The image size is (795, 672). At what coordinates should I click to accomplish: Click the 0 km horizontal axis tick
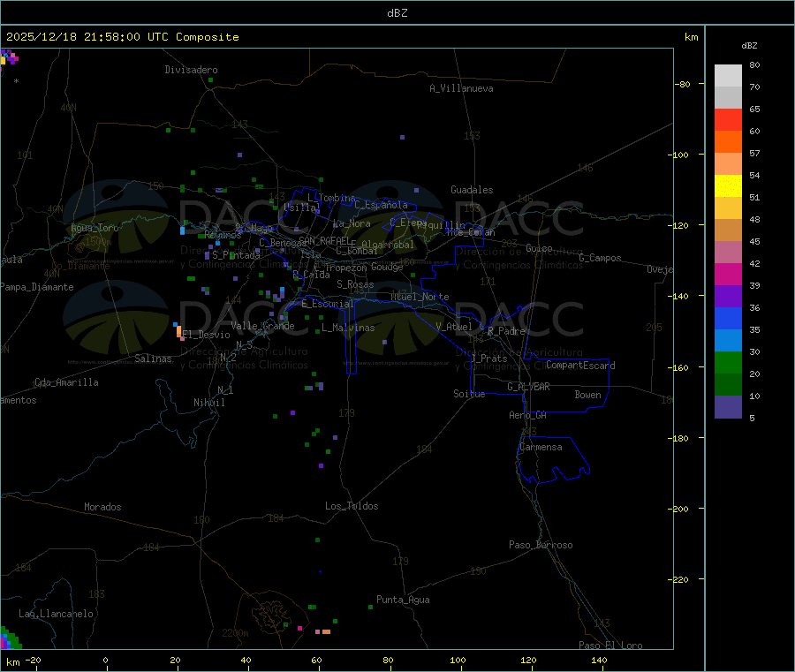click(105, 660)
